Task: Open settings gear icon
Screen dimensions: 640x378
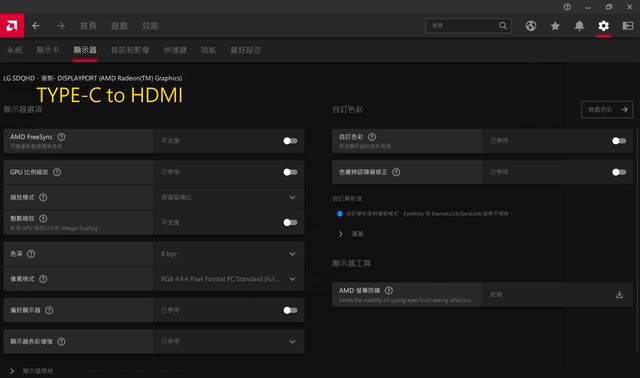Action: point(604,26)
